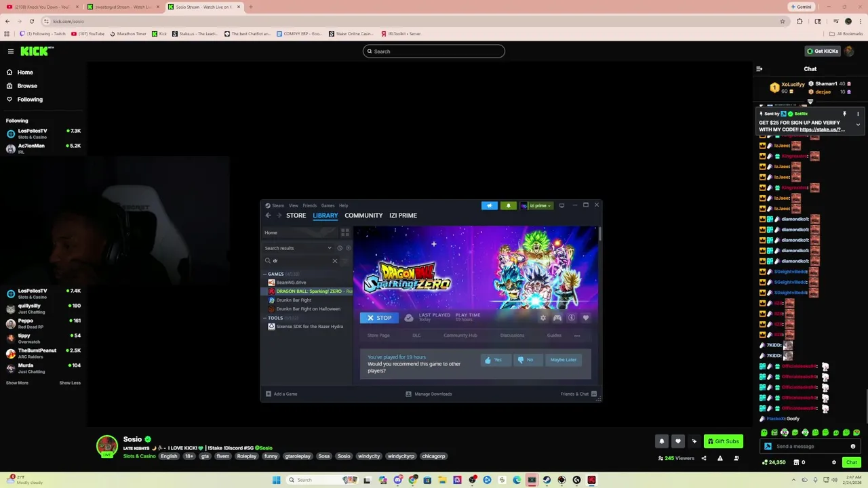Expand Show More followed channels

pyautogui.click(x=17, y=383)
